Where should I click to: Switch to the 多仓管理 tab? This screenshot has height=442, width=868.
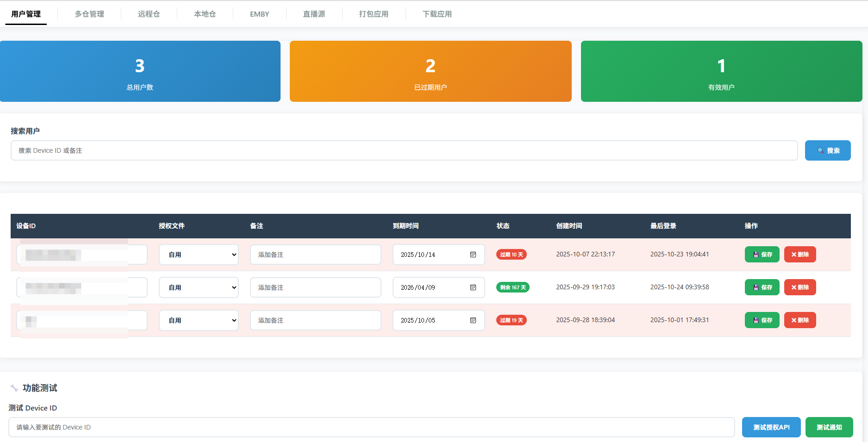point(89,14)
